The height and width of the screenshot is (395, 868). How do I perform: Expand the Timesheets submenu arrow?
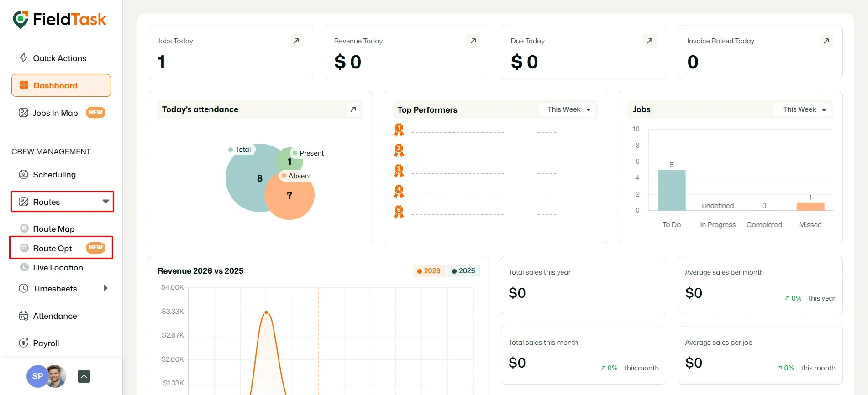[105, 288]
